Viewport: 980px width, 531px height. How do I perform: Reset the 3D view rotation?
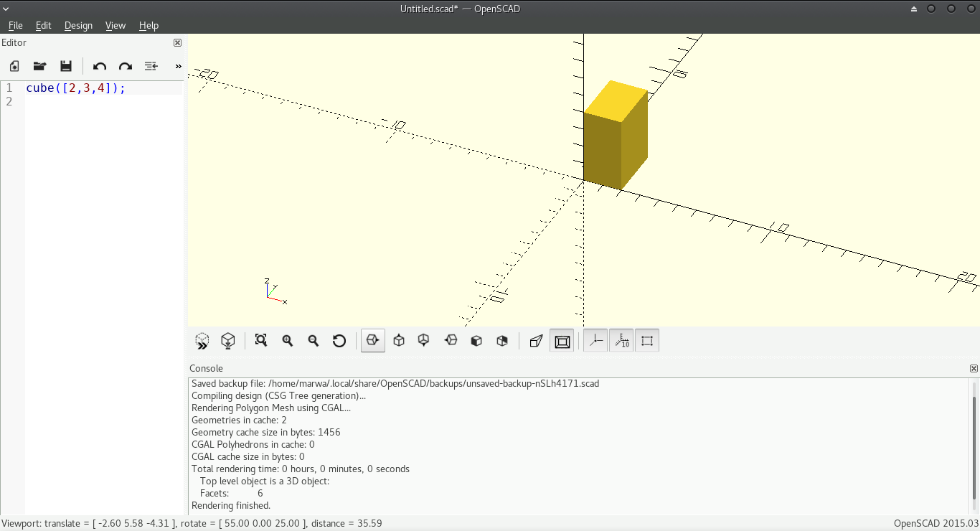(339, 341)
